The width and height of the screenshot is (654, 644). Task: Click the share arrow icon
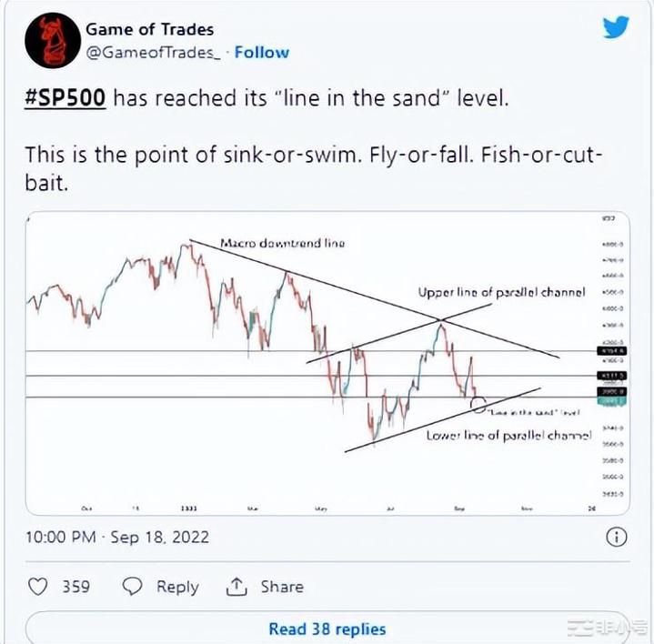(x=236, y=587)
